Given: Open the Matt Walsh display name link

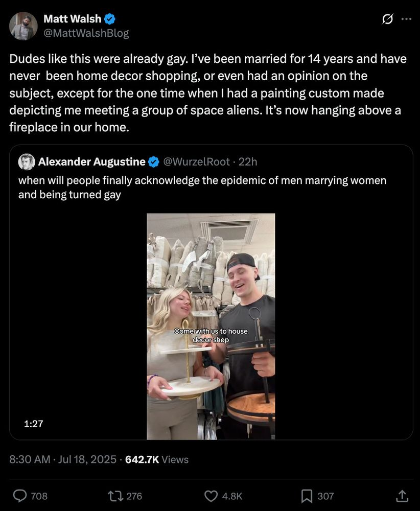Looking at the screenshot, I should tap(72, 19).
